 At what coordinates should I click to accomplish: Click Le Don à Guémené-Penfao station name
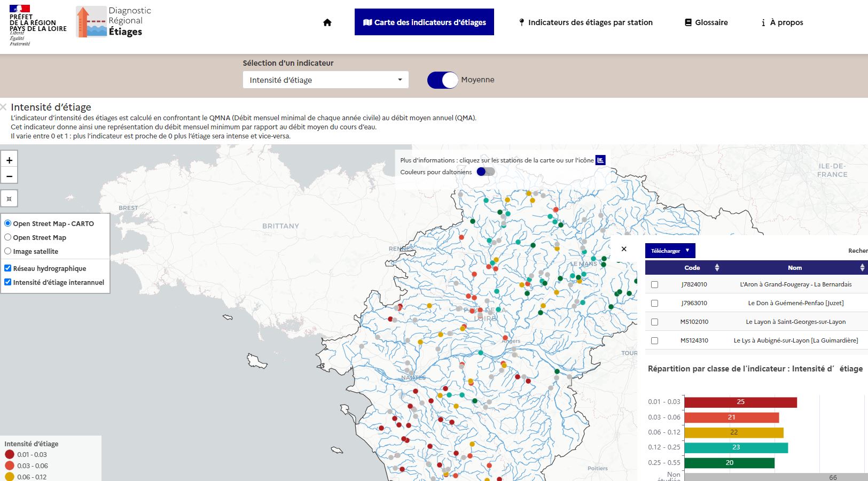pyautogui.click(x=795, y=303)
